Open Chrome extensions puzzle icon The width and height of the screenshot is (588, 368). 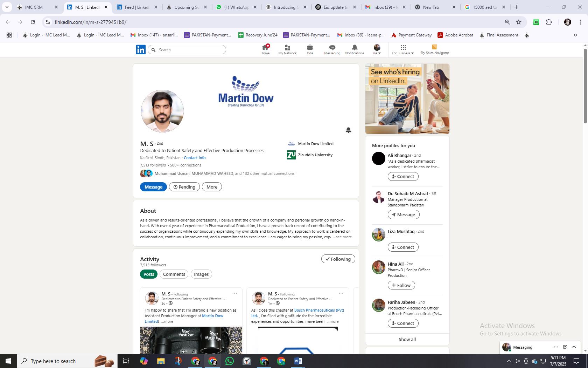549,22
